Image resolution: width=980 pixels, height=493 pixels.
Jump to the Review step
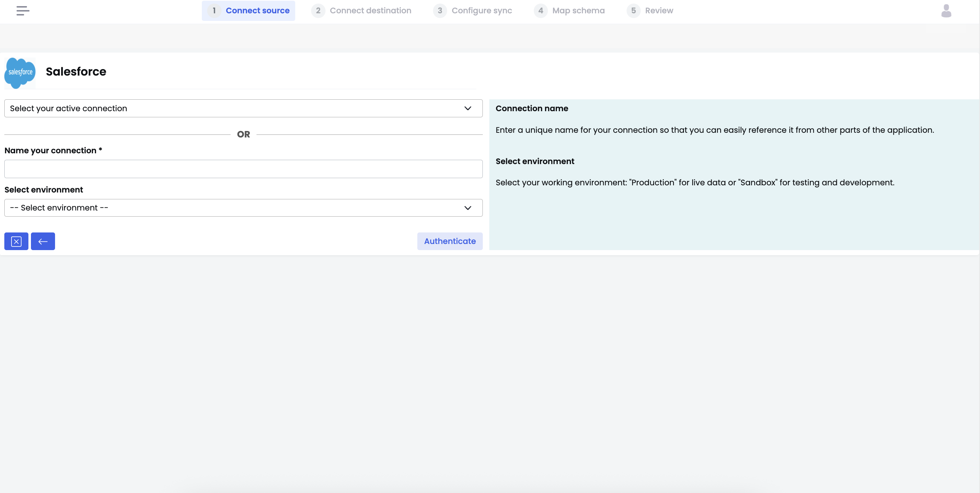650,11
